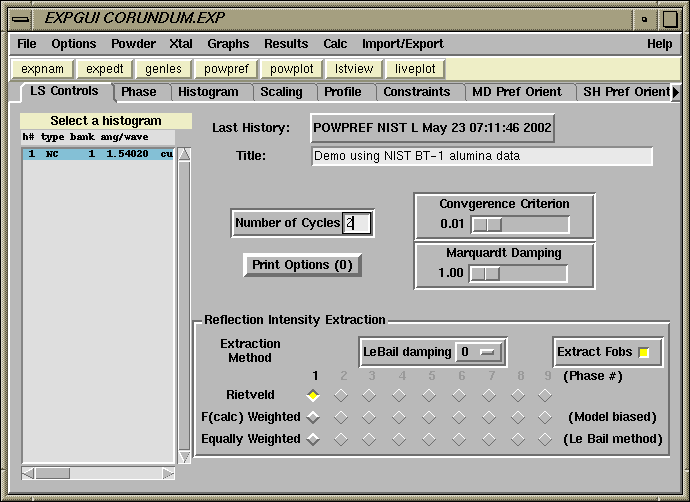Viewport: 690px width, 502px height.
Task: Run the expnam toolbar button
Action: [42, 69]
